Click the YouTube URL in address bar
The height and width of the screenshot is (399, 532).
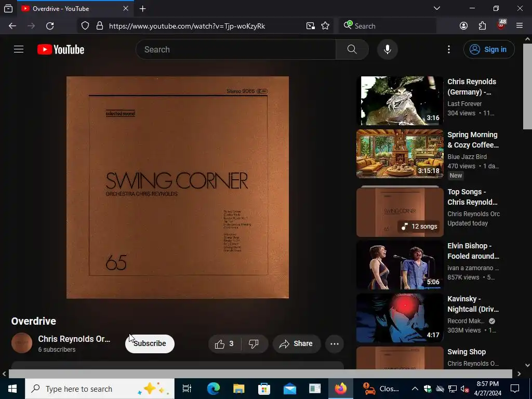(x=187, y=26)
